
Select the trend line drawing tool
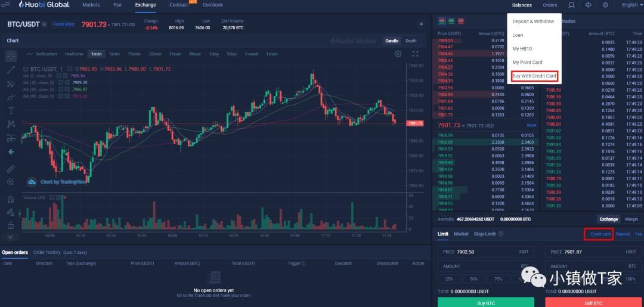(11, 70)
